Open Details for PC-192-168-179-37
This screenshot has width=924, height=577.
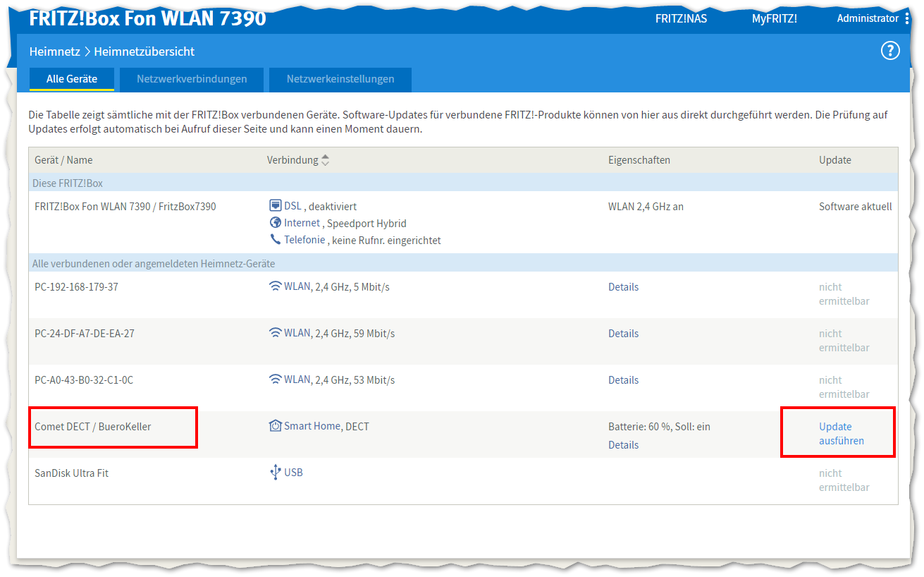(x=624, y=287)
